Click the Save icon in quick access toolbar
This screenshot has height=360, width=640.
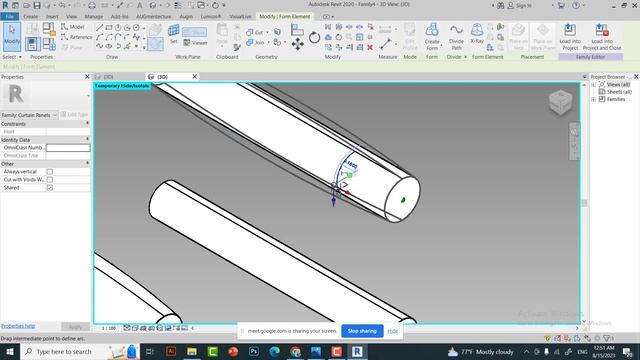coord(37,5)
